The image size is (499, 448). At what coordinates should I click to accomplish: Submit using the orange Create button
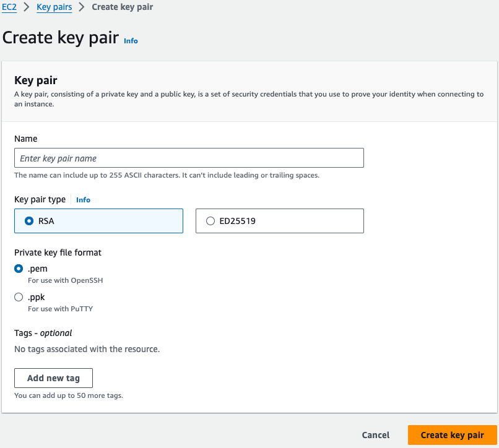(452, 435)
